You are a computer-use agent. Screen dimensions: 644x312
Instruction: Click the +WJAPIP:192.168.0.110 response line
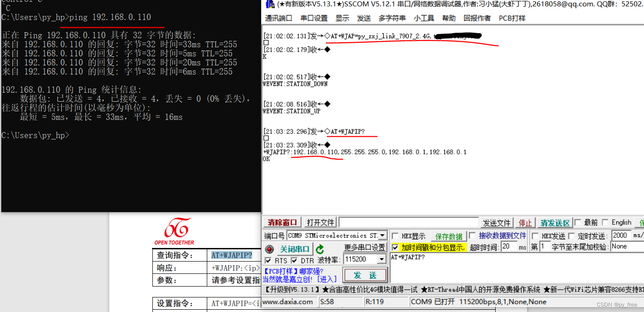pos(365,152)
